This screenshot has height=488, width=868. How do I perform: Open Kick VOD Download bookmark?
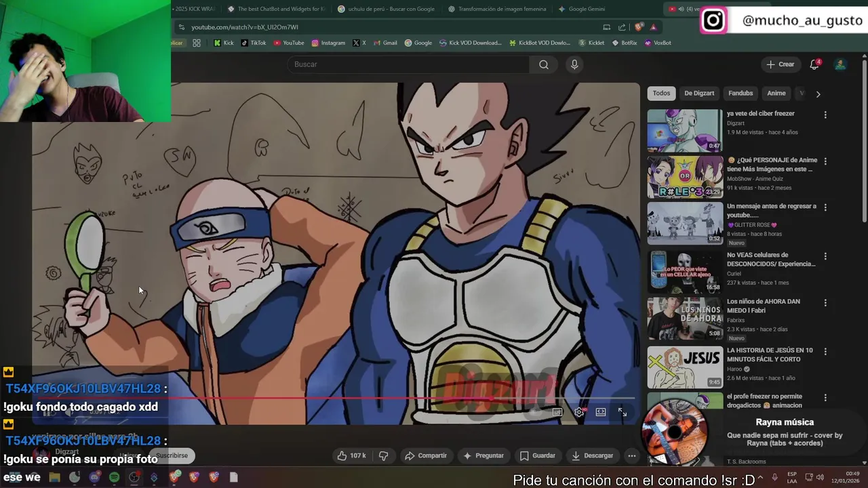click(471, 43)
